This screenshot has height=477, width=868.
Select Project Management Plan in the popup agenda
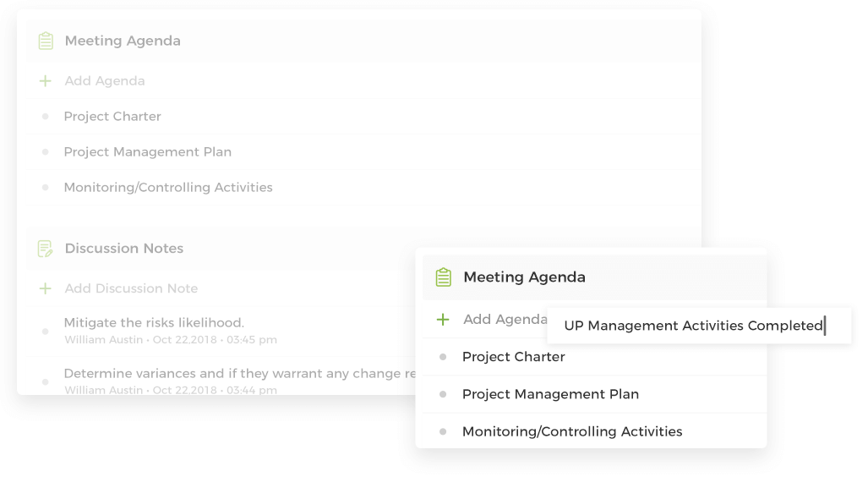coord(550,394)
